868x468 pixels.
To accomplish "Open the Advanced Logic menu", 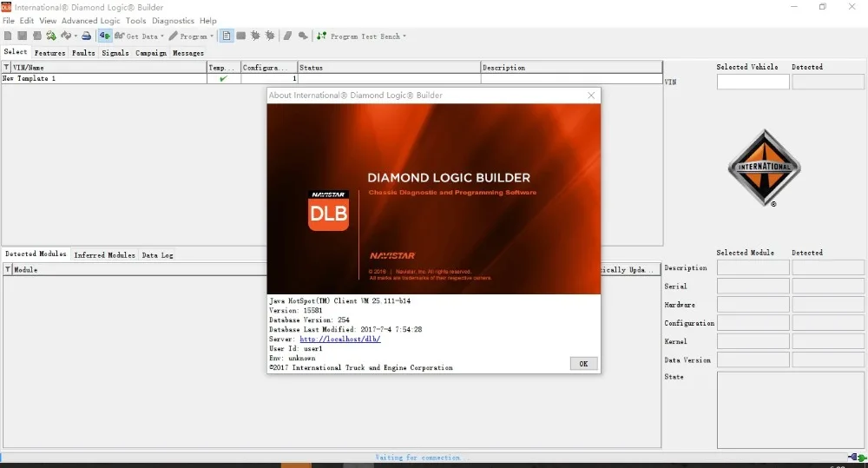I will [91, 21].
